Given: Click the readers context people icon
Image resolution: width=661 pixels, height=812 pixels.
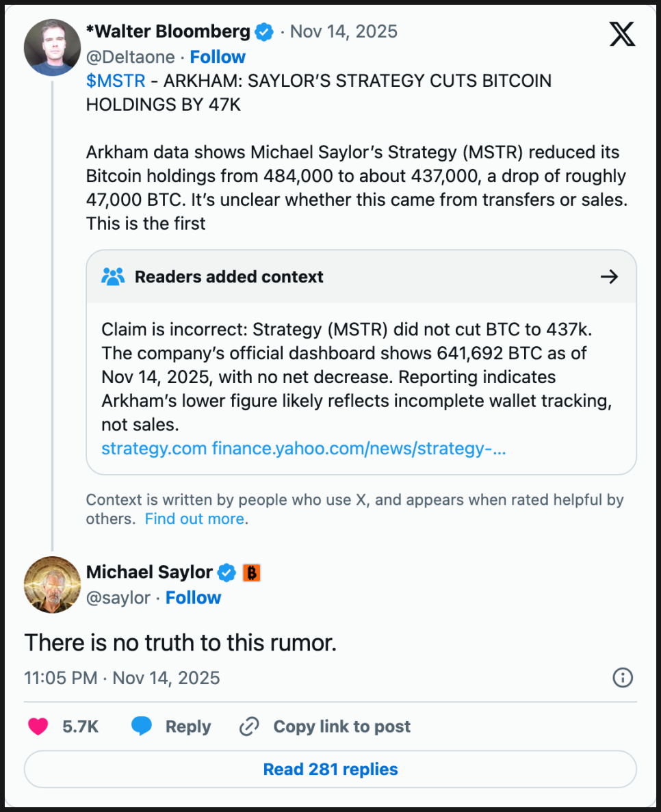Looking at the screenshot, I should tap(113, 277).
